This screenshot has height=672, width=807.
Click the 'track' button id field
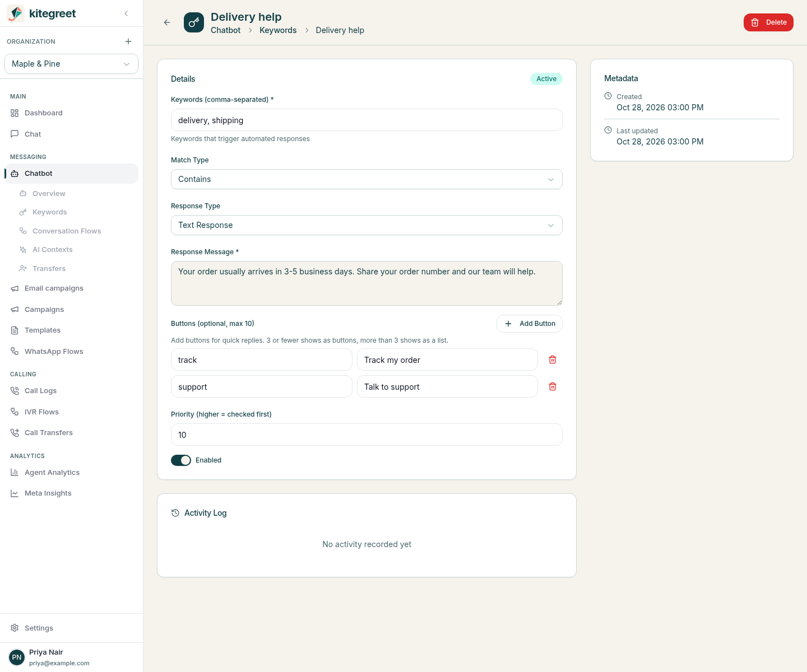pos(262,360)
